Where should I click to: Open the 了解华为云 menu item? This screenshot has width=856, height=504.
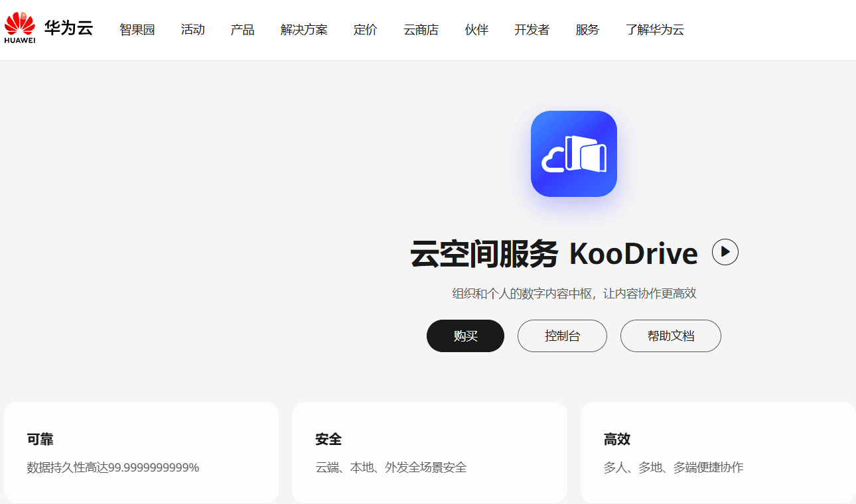pyautogui.click(x=655, y=30)
